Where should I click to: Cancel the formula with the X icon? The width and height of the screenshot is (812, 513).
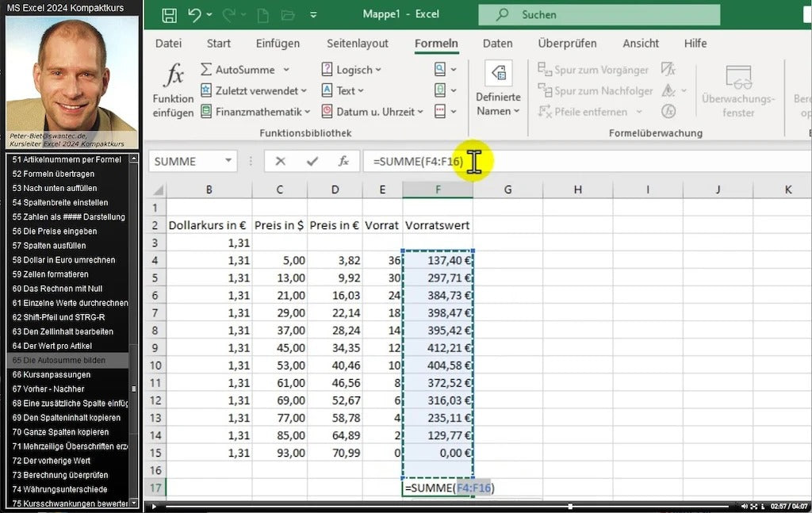coord(280,161)
